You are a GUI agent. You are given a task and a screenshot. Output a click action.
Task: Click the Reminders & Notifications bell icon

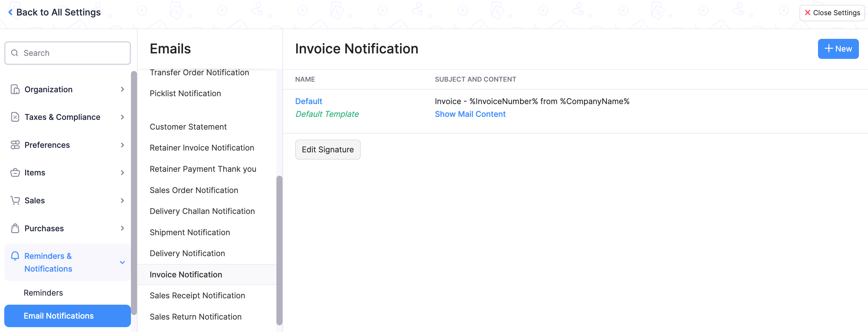tap(15, 256)
